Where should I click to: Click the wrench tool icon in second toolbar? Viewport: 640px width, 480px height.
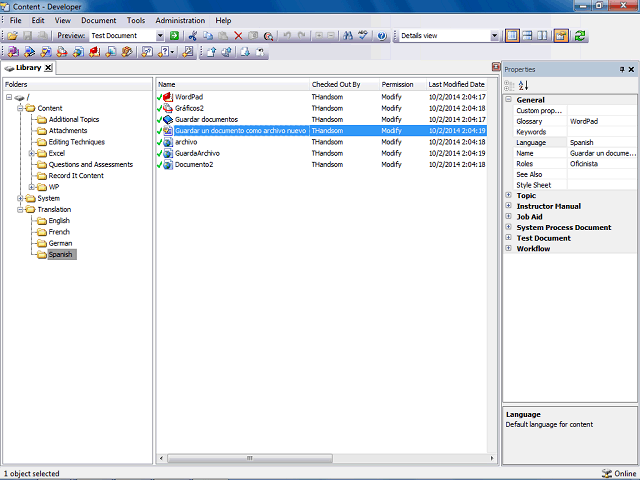[188, 52]
